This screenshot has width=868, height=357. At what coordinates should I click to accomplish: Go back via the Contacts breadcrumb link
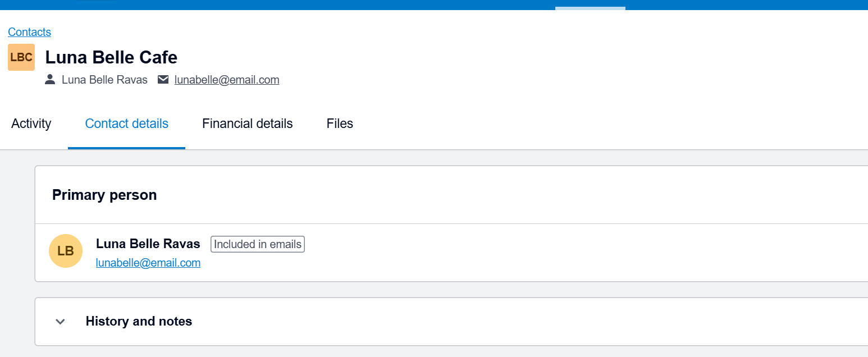(x=29, y=32)
